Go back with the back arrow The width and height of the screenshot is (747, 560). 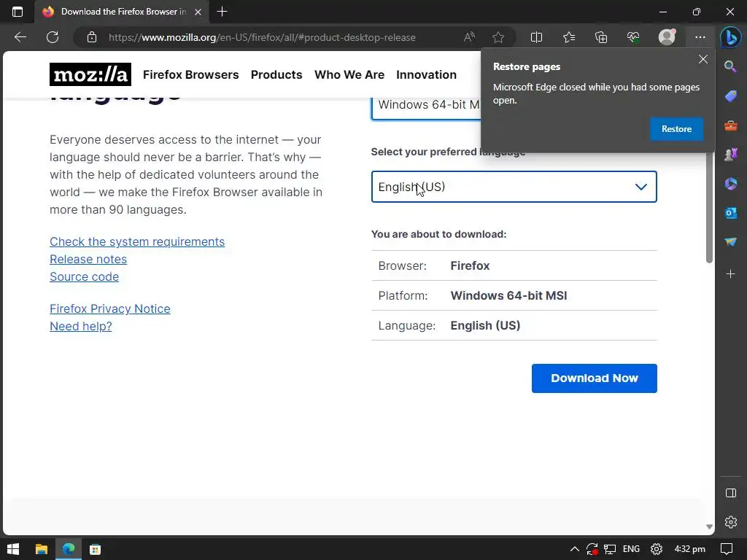[20, 37]
